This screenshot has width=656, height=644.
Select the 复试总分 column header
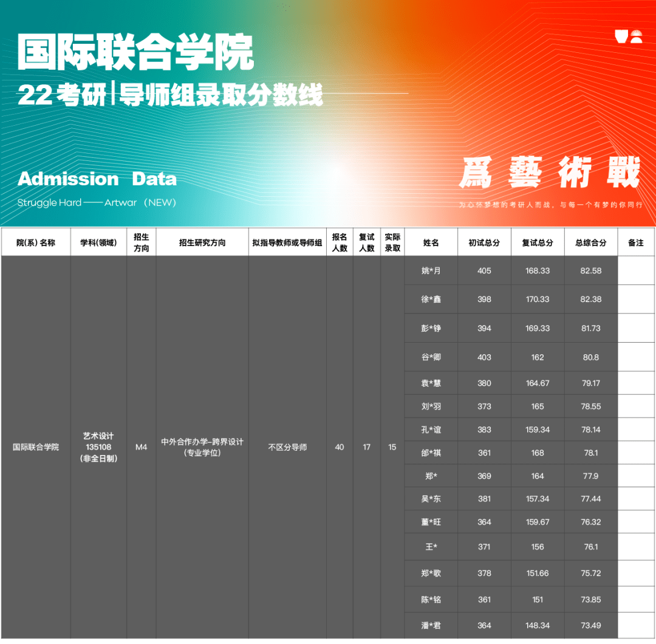[538, 242]
